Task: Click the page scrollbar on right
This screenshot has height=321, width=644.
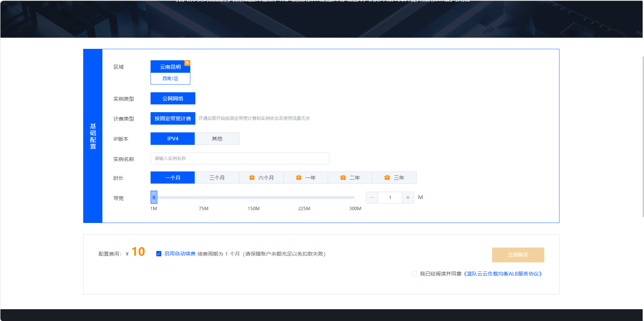Action: (x=643, y=136)
